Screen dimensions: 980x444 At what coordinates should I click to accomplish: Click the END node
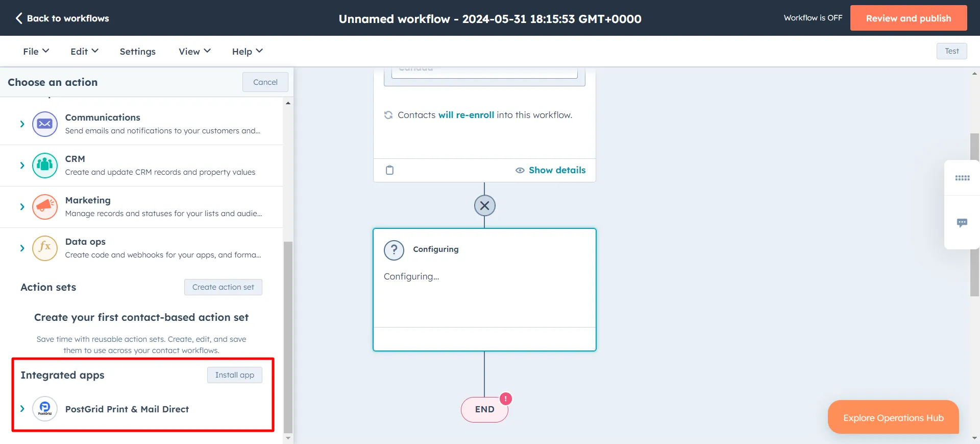point(484,409)
